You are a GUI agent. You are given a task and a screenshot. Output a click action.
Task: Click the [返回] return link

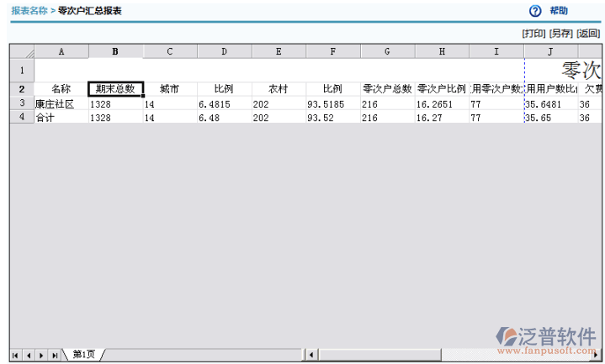click(x=588, y=34)
